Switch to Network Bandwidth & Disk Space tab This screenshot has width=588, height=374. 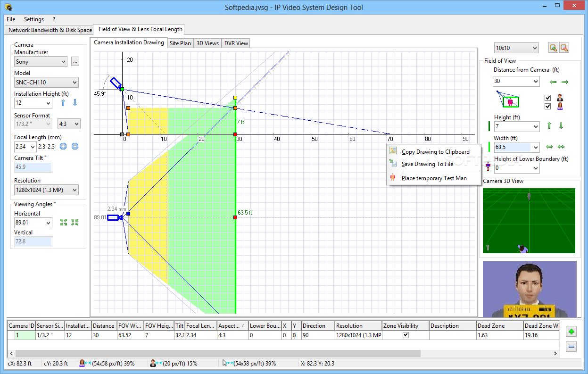click(x=50, y=30)
